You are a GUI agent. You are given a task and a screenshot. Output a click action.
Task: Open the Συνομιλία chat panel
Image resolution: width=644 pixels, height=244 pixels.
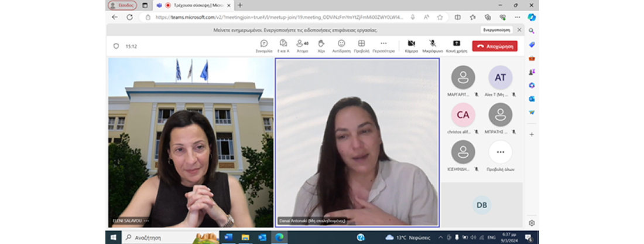[x=264, y=46]
